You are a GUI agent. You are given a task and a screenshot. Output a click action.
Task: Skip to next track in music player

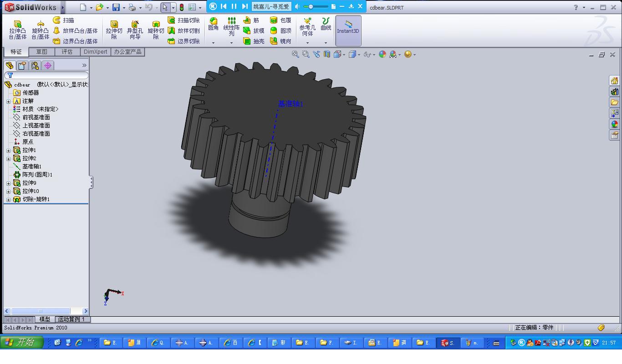pyautogui.click(x=245, y=6)
